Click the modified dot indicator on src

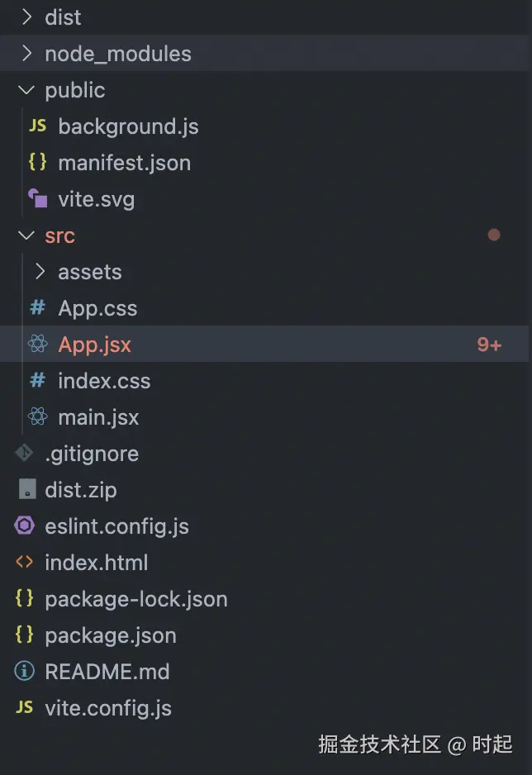pos(494,235)
